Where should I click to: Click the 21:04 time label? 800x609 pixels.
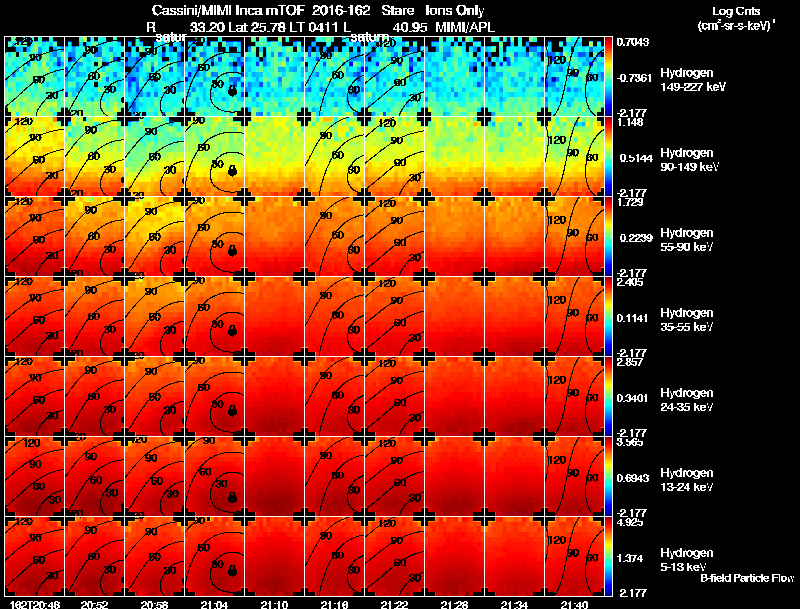click(x=214, y=605)
